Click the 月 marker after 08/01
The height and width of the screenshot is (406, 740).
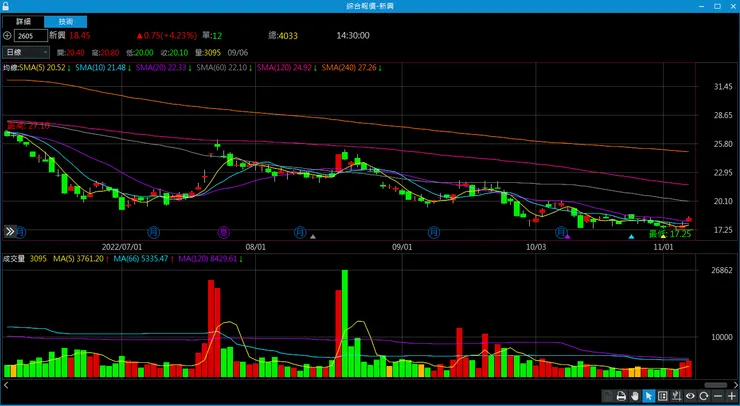click(300, 232)
